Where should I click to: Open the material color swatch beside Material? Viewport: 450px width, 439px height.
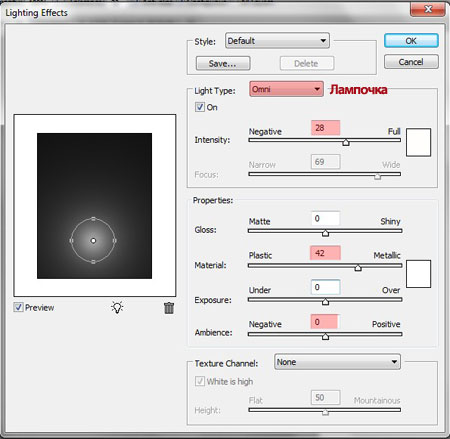click(x=418, y=274)
